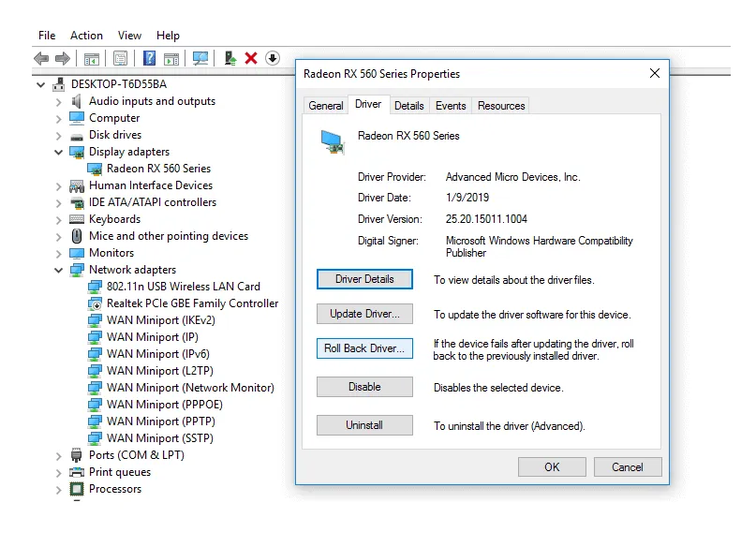Click the 802.11n USB Wireless LAN icon

tap(95, 287)
